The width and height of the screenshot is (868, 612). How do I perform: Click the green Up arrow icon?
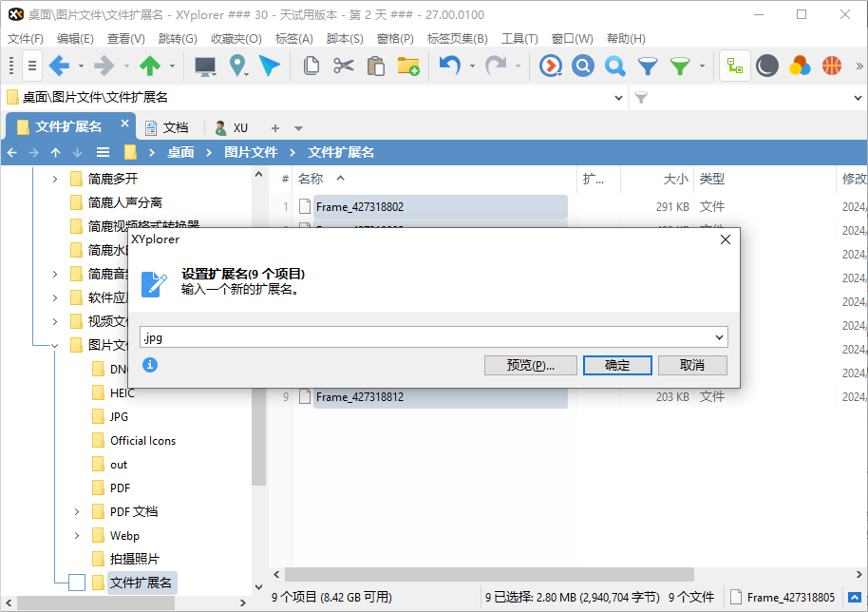click(x=152, y=67)
